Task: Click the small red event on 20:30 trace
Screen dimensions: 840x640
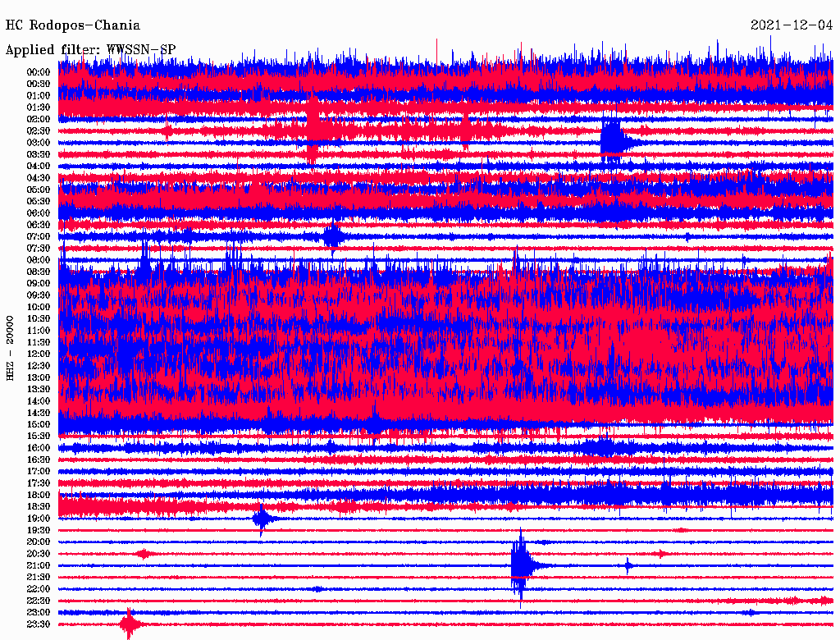Action: 144,554
